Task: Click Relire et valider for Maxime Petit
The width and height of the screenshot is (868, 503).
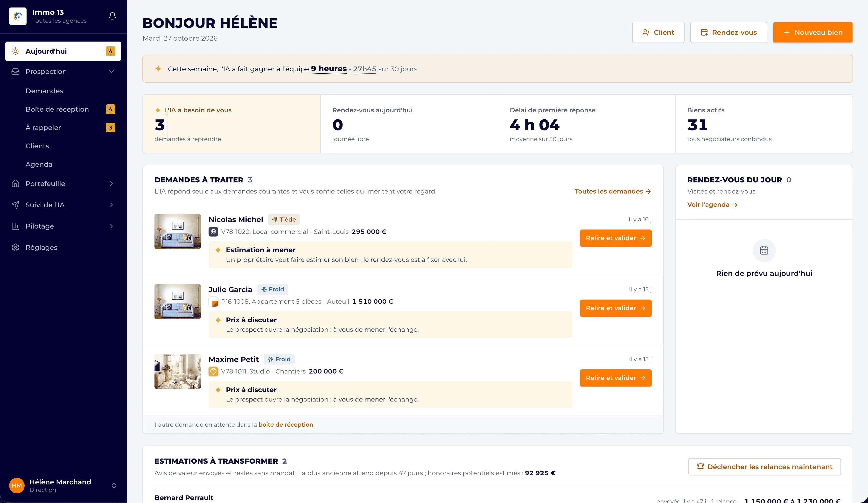Action: pos(616,378)
